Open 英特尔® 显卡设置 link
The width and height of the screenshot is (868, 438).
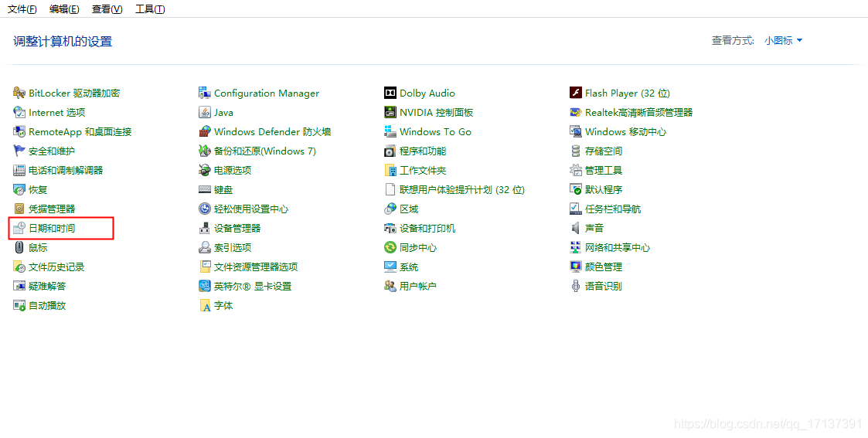point(253,286)
